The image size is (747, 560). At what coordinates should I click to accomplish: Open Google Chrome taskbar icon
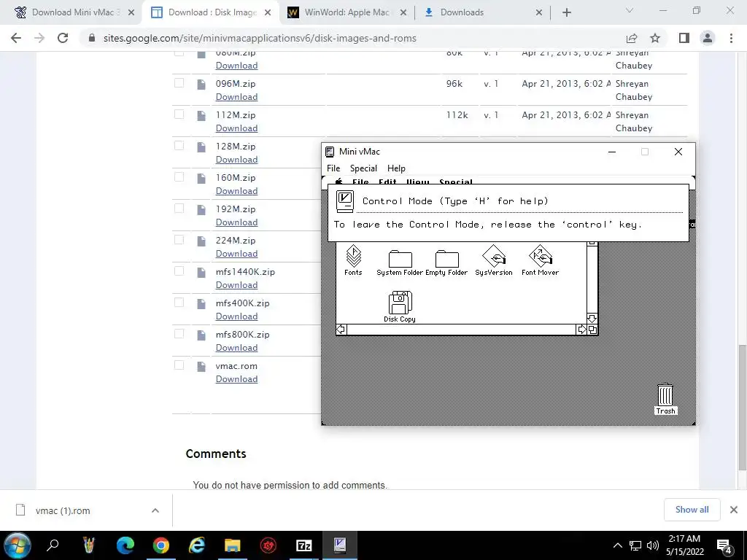(161, 545)
